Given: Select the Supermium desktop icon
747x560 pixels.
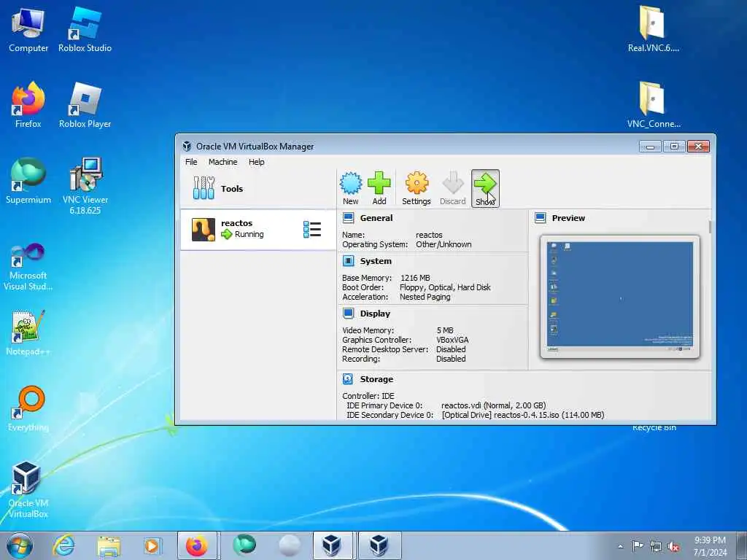Looking at the screenshot, I should tap(28, 181).
